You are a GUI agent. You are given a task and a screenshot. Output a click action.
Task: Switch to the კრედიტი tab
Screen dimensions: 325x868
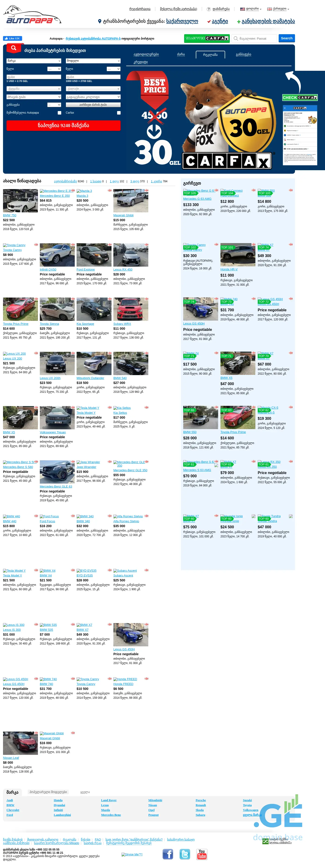140,62
